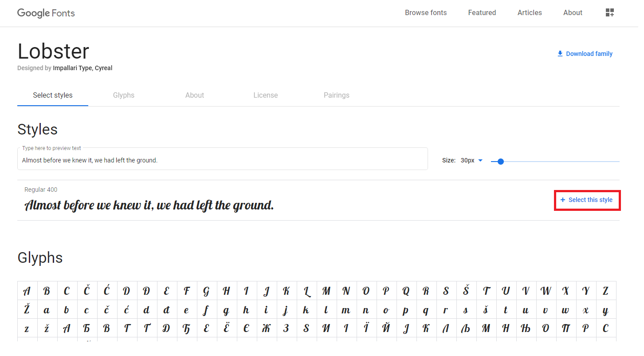Select the lowercase đ glyph cell
The height and width of the screenshot is (356, 644).
166,310
